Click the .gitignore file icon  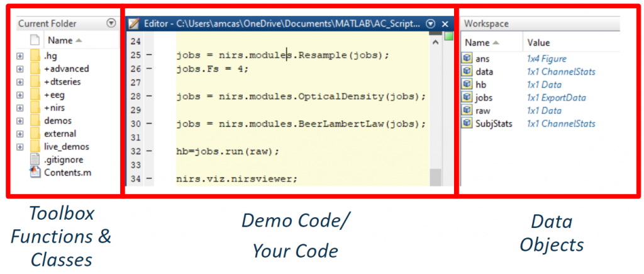click(35, 160)
